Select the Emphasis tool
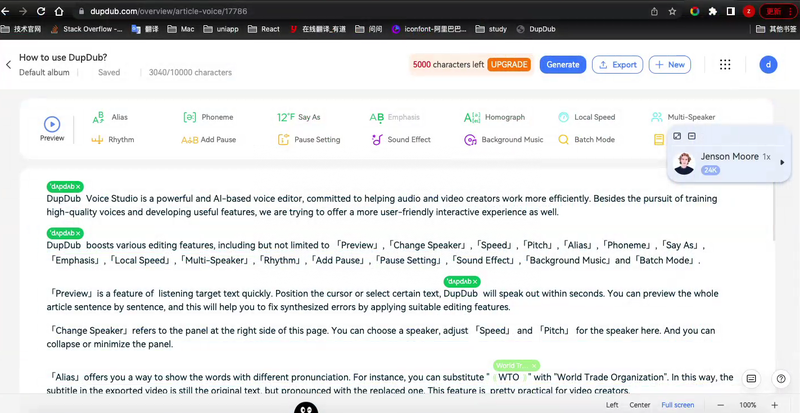Image resolution: width=800 pixels, height=413 pixels. coord(394,117)
